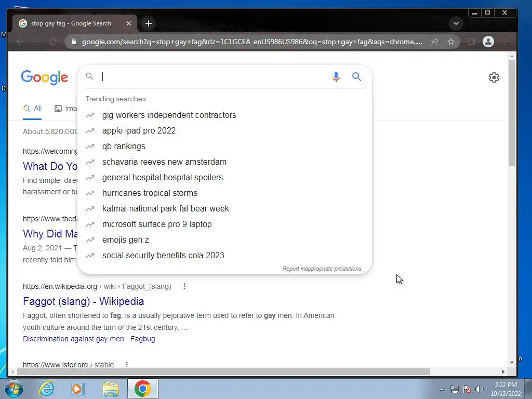Open Wikipedia result three-dot options
Screen dimensions: 532x399
[x=184, y=286]
